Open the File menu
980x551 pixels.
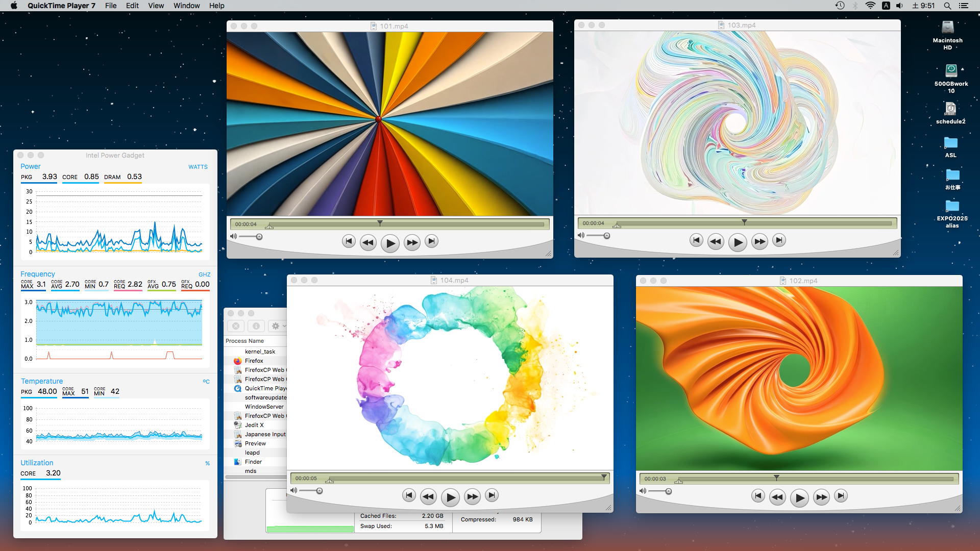[111, 6]
